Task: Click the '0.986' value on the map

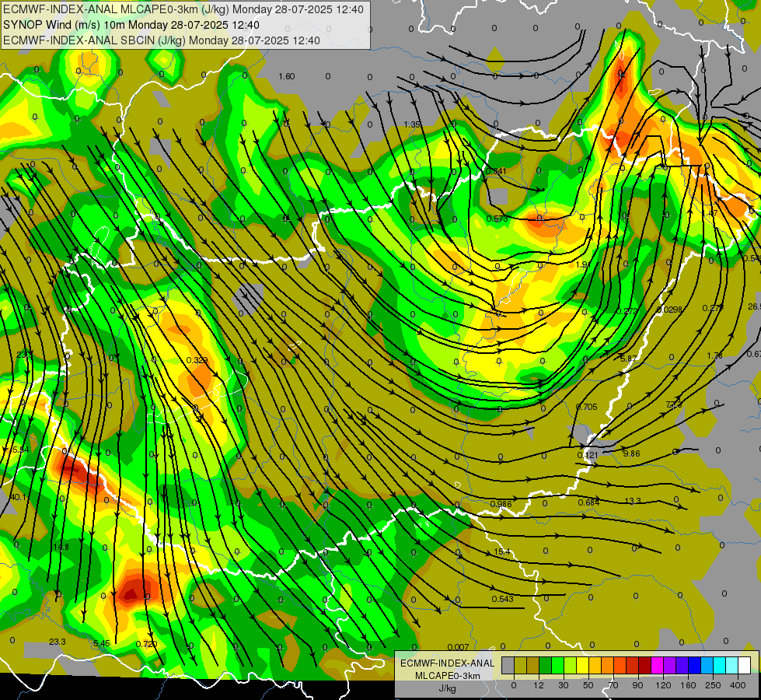Action: (x=501, y=504)
